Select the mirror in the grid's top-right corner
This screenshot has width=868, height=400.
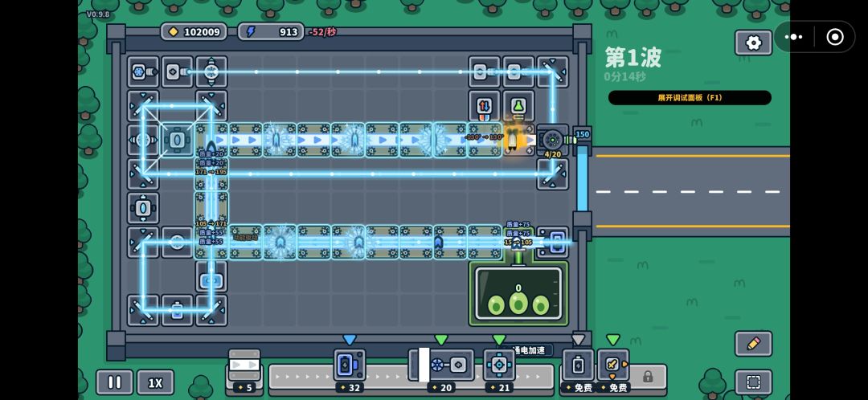pyautogui.click(x=552, y=71)
